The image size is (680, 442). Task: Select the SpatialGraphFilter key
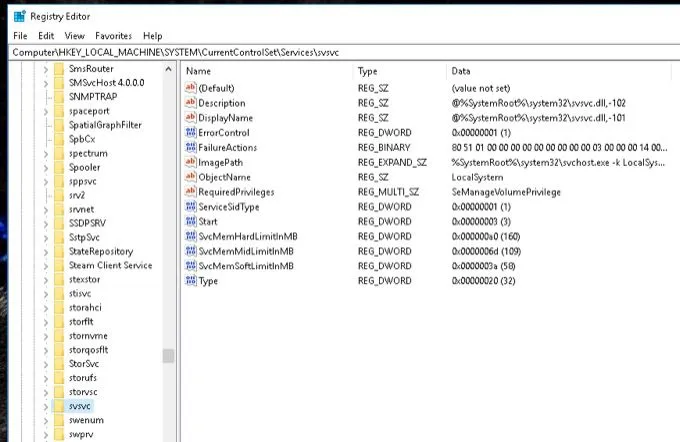click(105, 125)
